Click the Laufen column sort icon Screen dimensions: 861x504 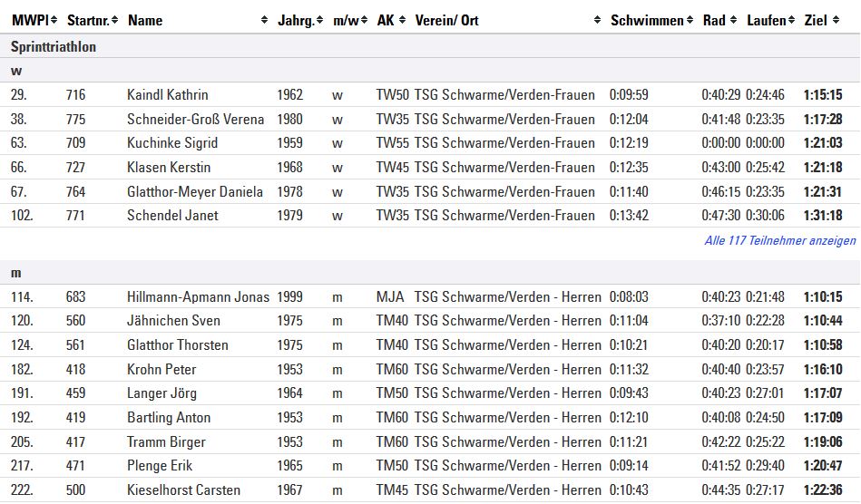click(792, 20)
